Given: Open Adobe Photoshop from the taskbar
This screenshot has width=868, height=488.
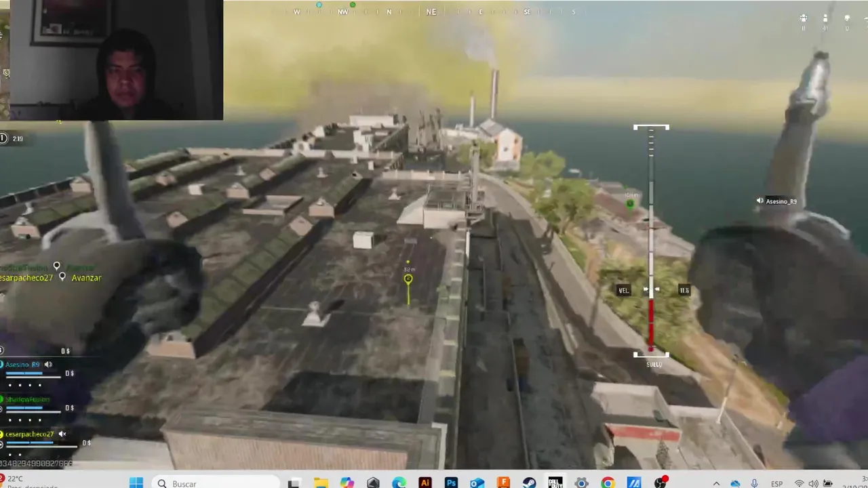Looking at the screenshot, I should (x=451, y=483).
